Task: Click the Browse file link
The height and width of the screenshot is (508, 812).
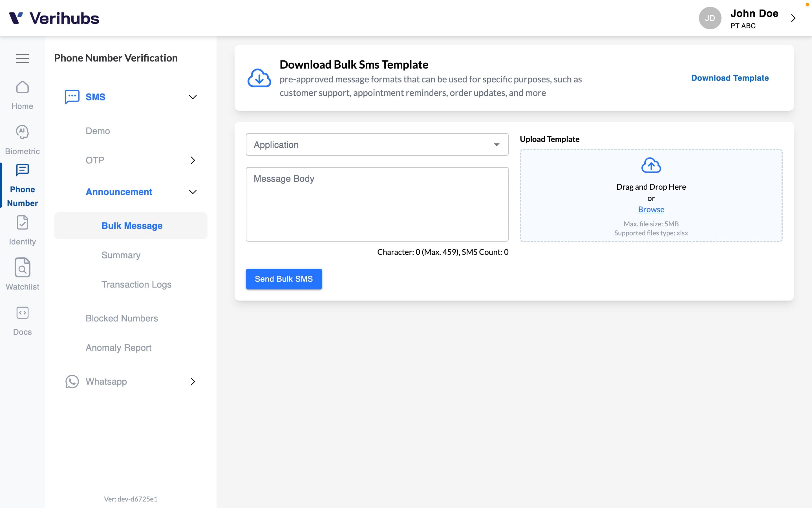Action: point(651,209)
